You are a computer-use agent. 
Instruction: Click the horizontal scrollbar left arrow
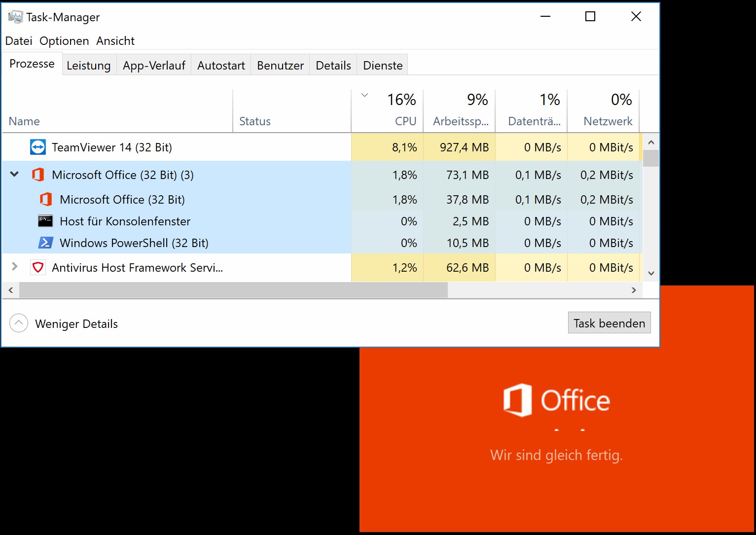pos(11,290)
